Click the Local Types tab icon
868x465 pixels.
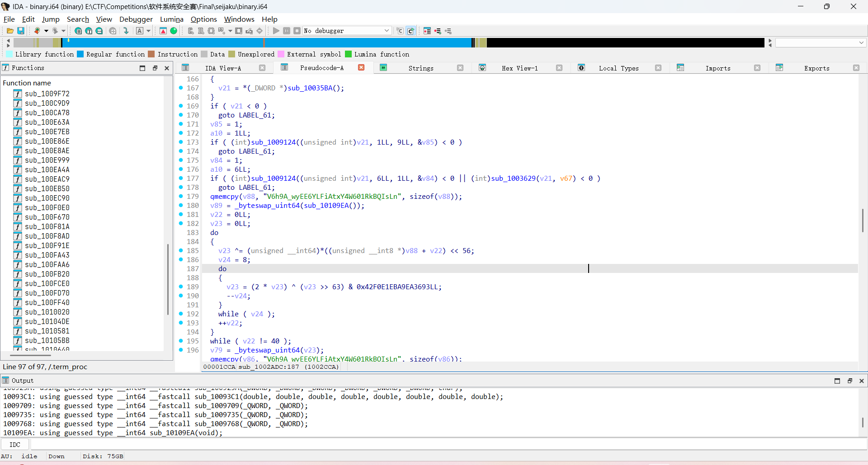581,68
